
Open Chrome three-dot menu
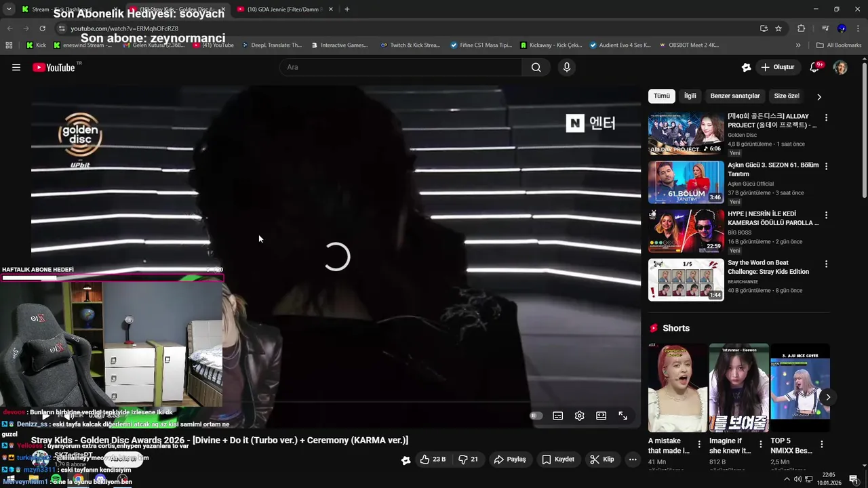click(859, 28)
